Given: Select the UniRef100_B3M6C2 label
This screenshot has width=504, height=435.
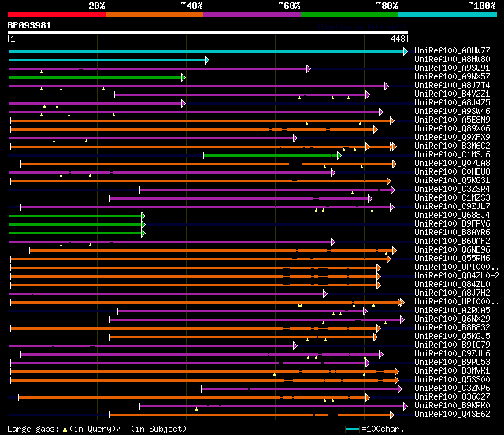Looking at the screenshot, I should click(452, 146).
